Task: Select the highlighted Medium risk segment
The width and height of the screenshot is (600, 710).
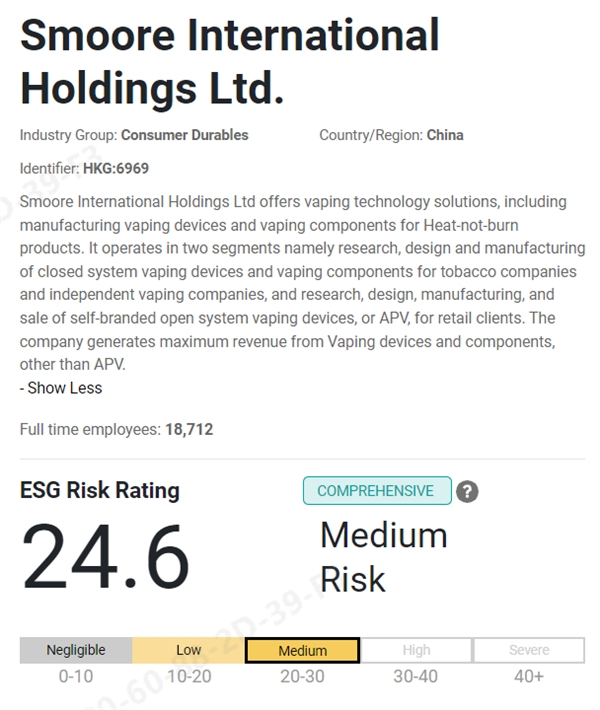Action: pos(302,651)
